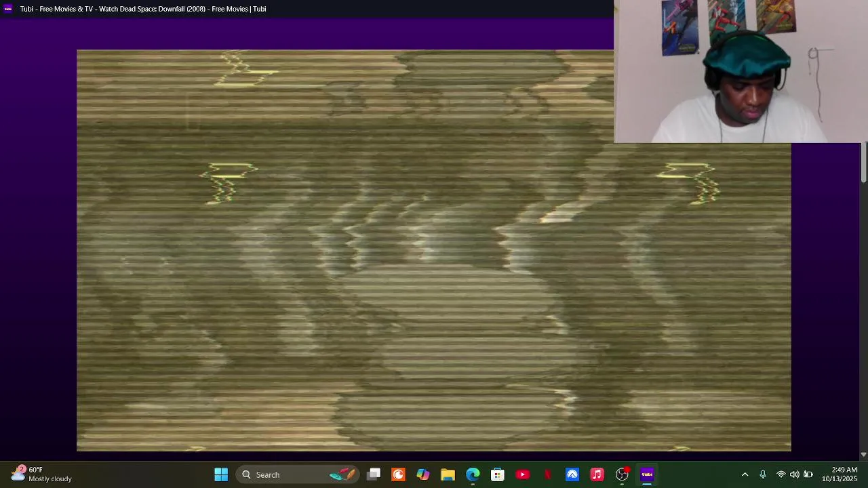Image resolution: width=868 pixels, height=488 pixels.
Task: Switch to Microsoft Edge in taskbar
Action: (473, 474)
